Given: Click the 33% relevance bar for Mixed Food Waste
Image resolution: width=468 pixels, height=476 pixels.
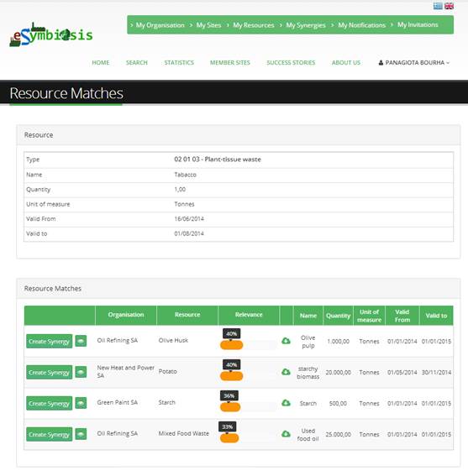Looking at the screenshot, I should [229, 438].
